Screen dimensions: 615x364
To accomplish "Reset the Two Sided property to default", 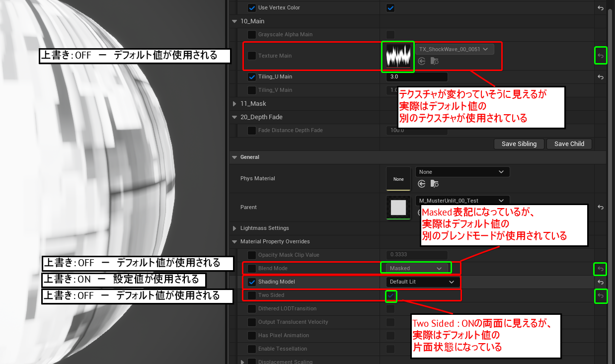I will (x=600, y=296).
